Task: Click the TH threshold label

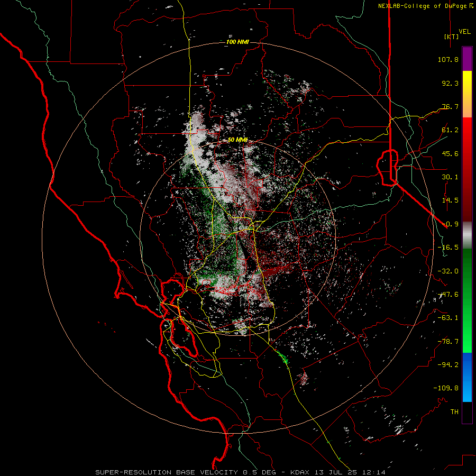Action: click(x=454, y=412)
